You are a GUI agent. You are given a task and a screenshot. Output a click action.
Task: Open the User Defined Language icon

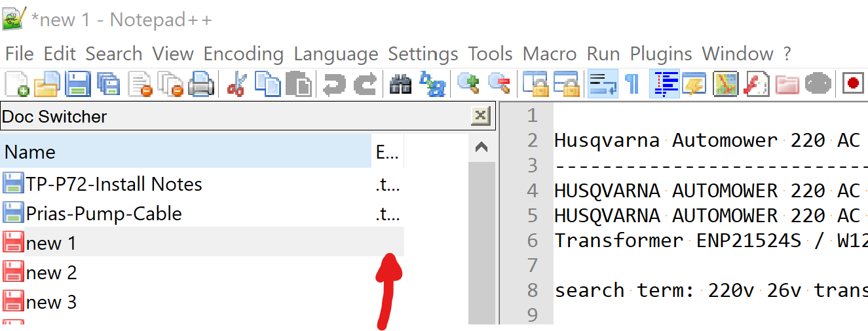(694, 84)
